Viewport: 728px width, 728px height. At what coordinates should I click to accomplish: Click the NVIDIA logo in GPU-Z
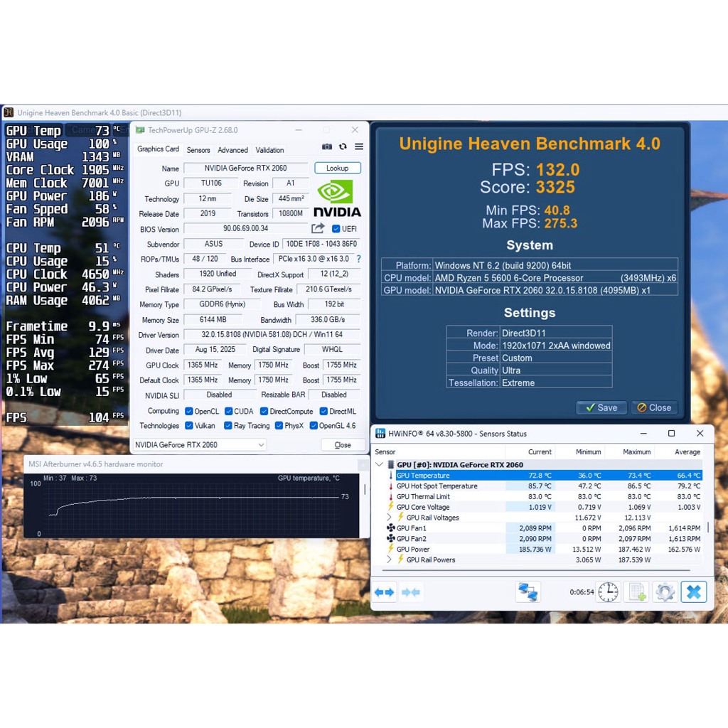337,199
